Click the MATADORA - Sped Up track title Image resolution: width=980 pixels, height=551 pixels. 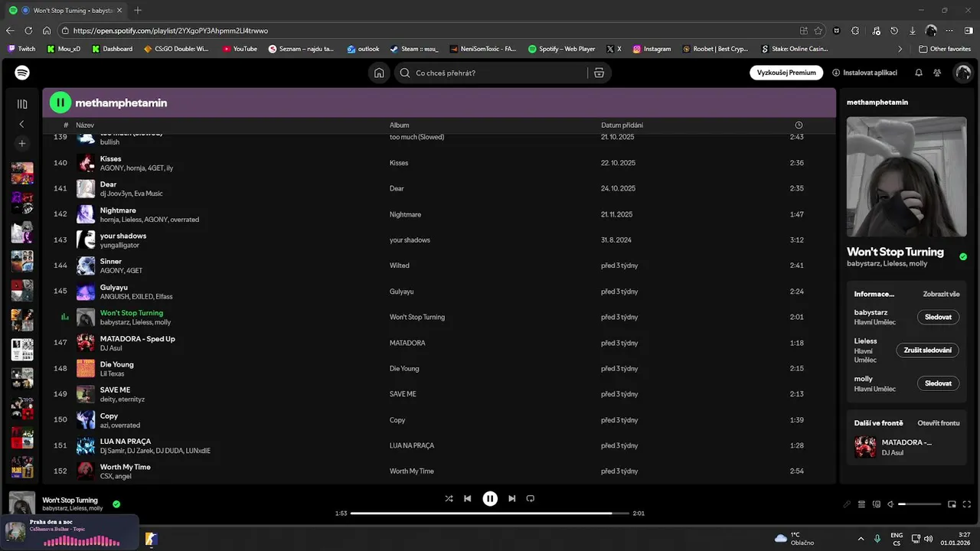[x=137, y=339]
